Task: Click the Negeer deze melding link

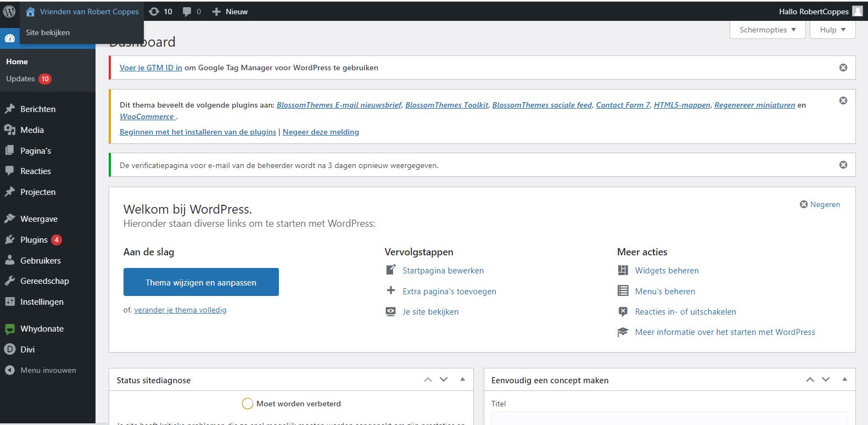Action: (x=321, y=132)
